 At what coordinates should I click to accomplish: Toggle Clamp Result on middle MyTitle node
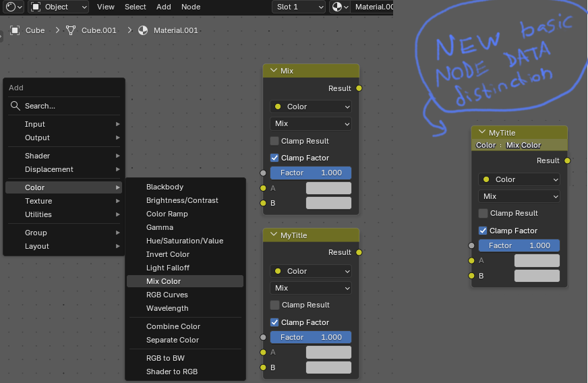(274, 305)
